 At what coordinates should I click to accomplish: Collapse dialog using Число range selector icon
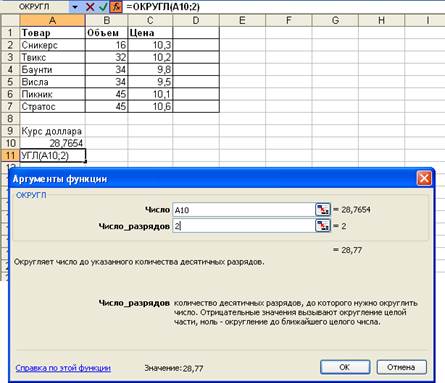tap(323, 210)
